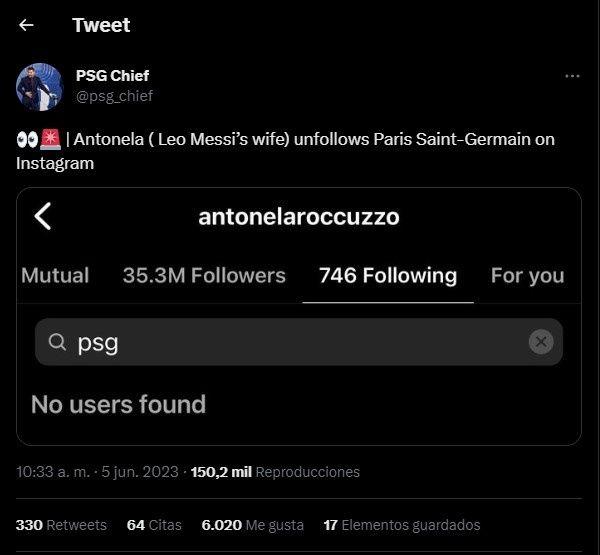Screen dimensions: 600x555
Task: Click the magnifier search icon
Action: point(57,343)
